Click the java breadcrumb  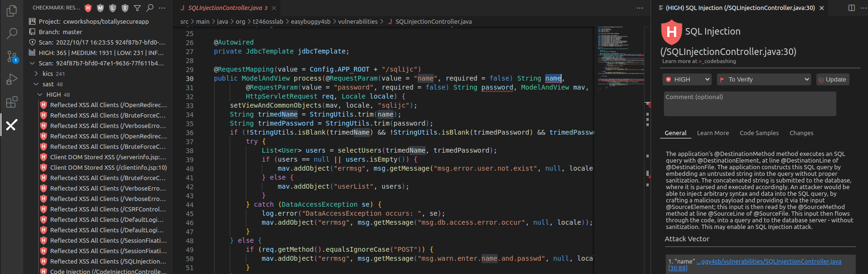click(223, 21)
